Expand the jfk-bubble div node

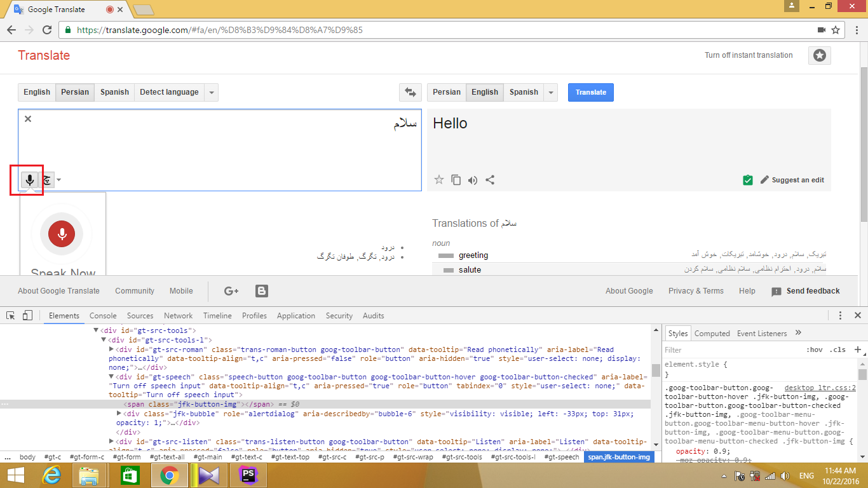tap(119, 414)
